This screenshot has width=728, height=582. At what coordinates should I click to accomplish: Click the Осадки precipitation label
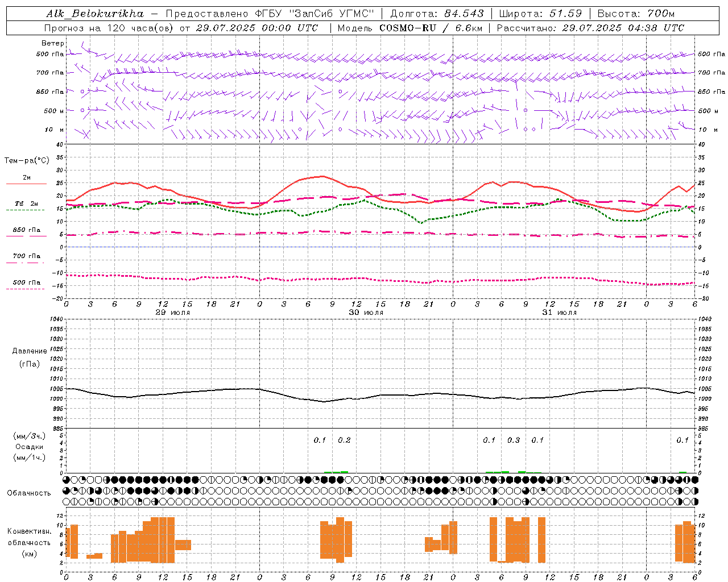pos(30,447)
